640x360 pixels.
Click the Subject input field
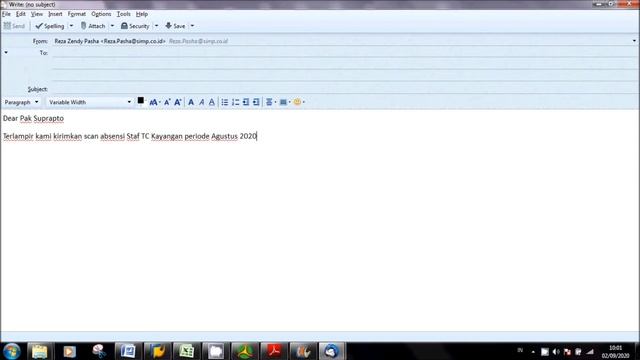click(345, 89)
